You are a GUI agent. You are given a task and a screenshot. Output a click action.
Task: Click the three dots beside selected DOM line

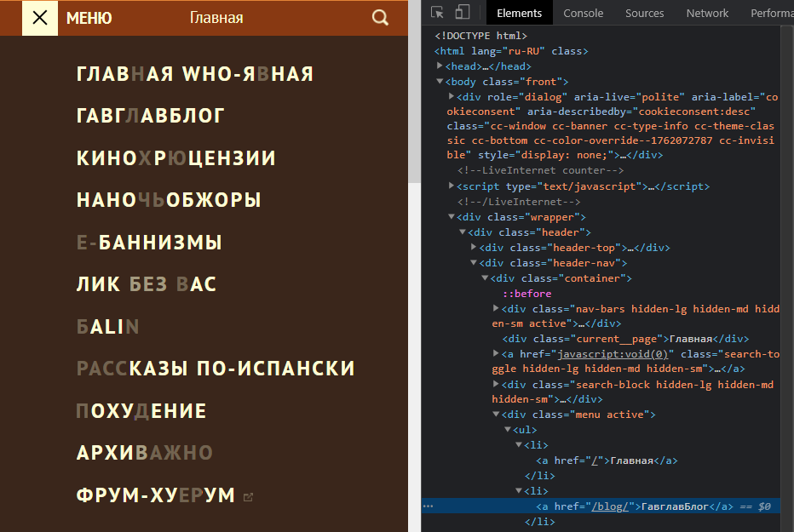pyautogui.click(x=429, y=506)
